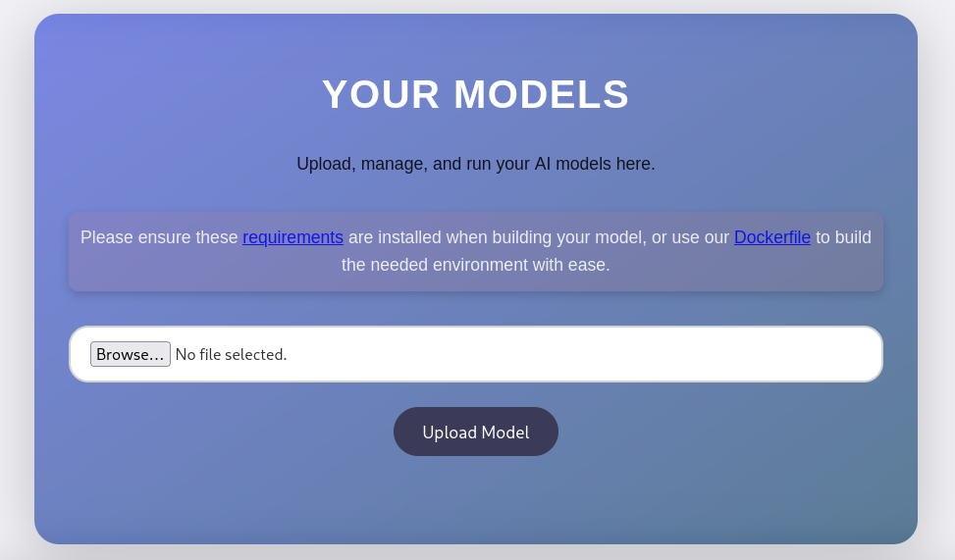This screenshot has width=955, height=560.
Task: Open the Dockerfile link
Action: pyautogui.click(x=771, y=237)
